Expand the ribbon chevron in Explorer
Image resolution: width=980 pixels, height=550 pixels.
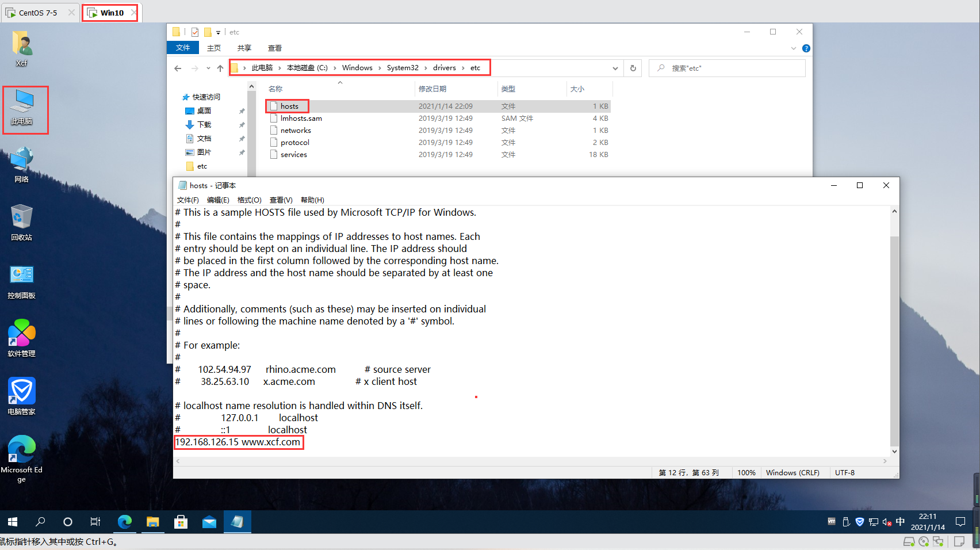point(794,48)
